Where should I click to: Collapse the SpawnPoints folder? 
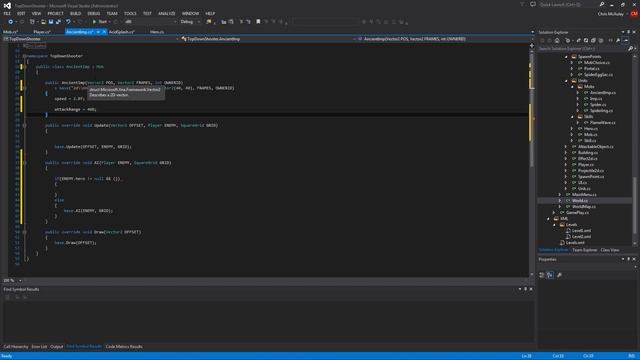(x=566, y=57)
